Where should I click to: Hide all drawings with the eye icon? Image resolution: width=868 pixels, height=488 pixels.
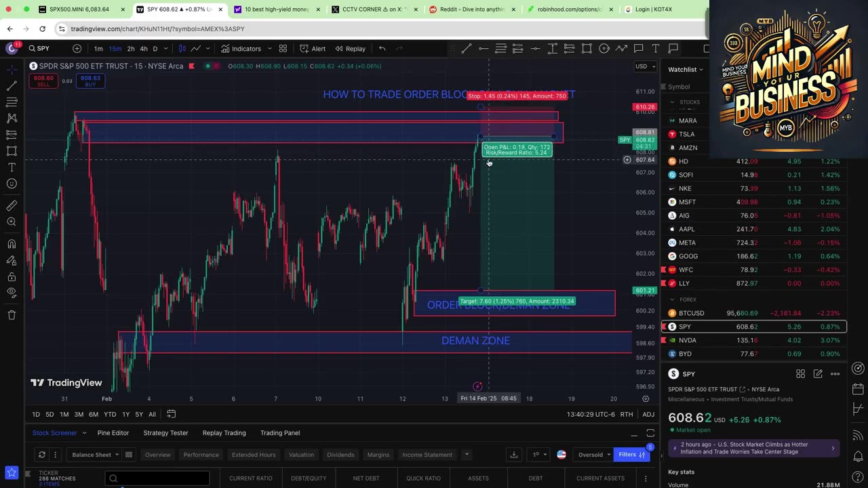tap(12, 293)
